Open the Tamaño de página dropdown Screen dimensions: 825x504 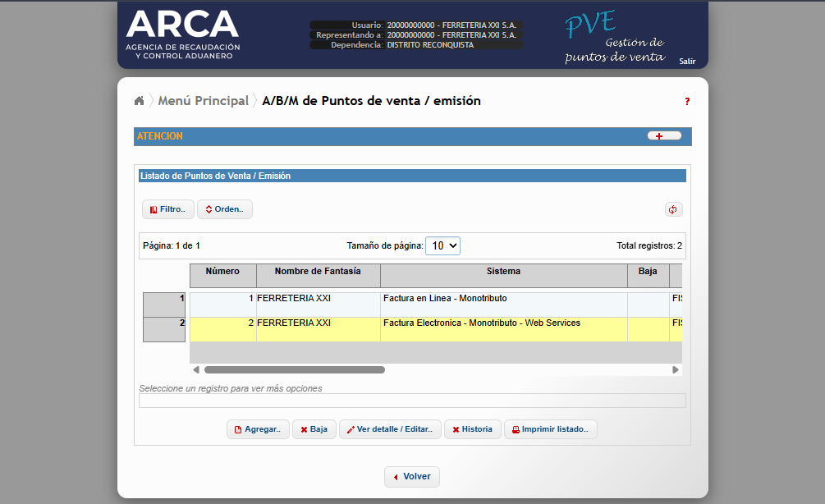(442, 245)
